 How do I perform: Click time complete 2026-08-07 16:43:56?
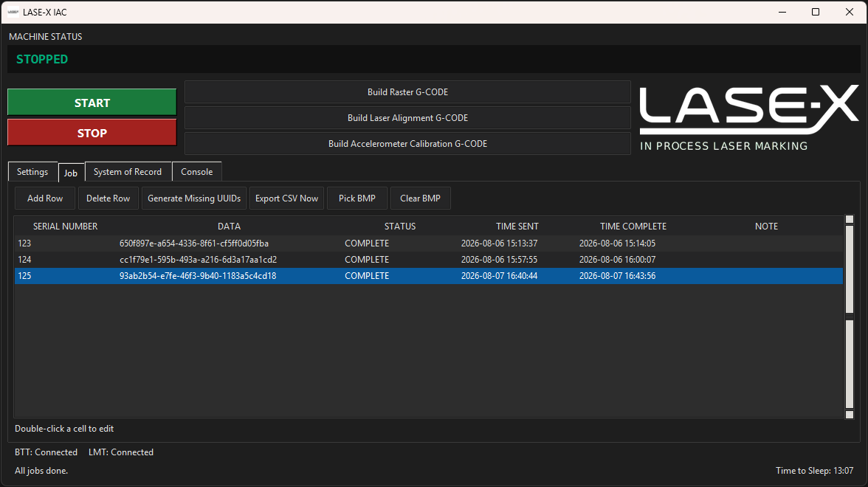617,276
